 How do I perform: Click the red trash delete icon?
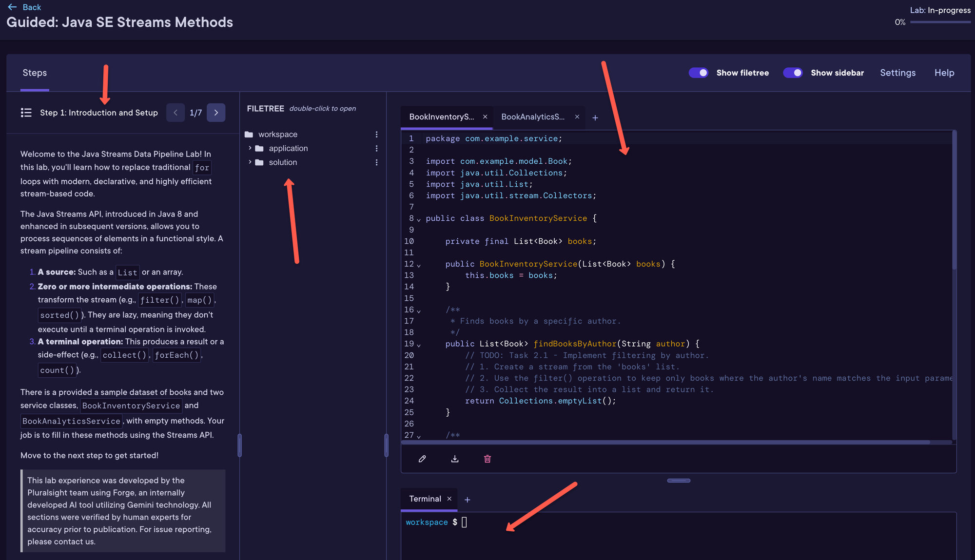(x=487, y=459)
